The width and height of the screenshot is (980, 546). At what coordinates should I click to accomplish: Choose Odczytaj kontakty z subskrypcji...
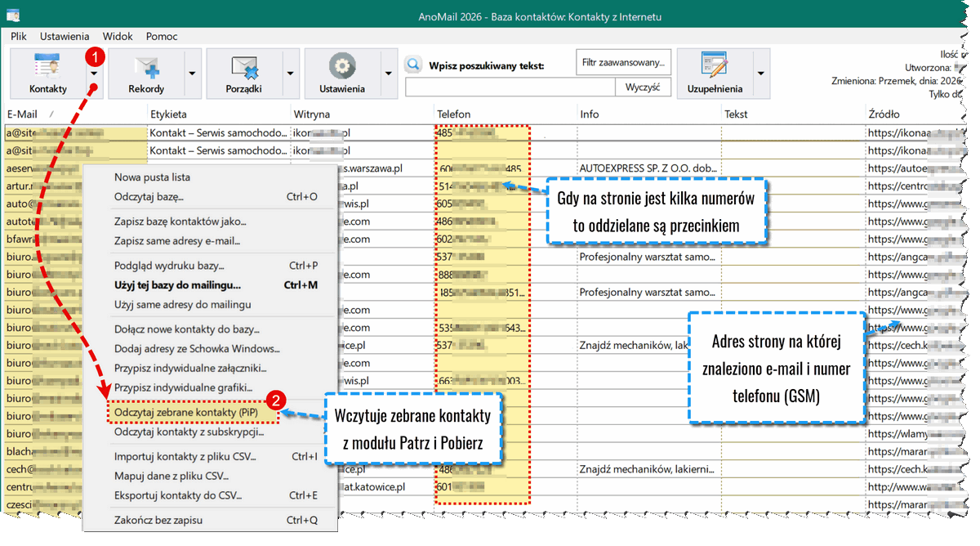[211, 432]
